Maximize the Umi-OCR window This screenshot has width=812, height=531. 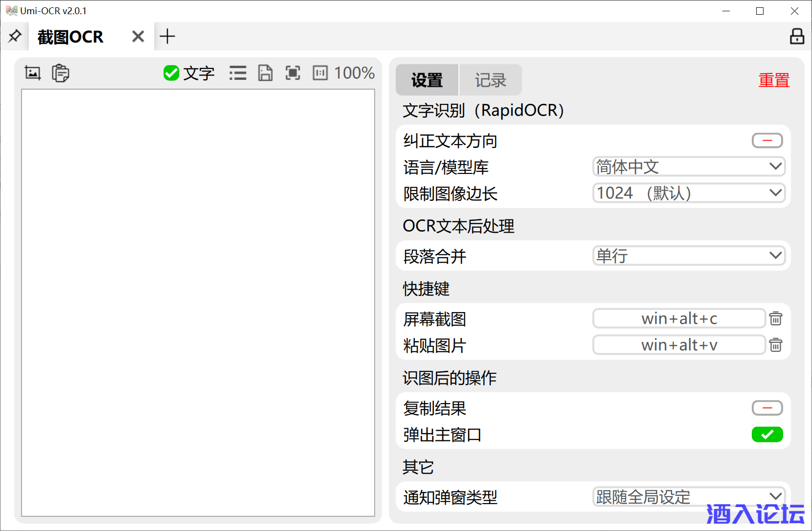[x=760, y=11]
